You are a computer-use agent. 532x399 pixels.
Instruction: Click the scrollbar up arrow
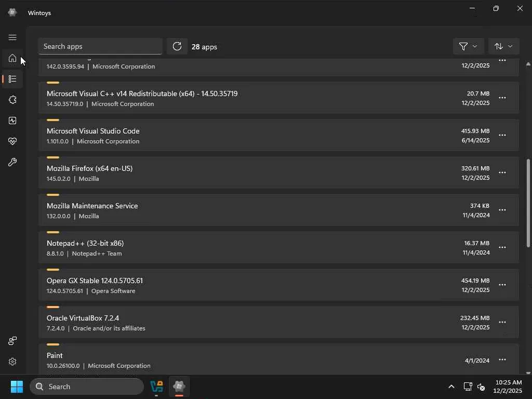point(528,64)
